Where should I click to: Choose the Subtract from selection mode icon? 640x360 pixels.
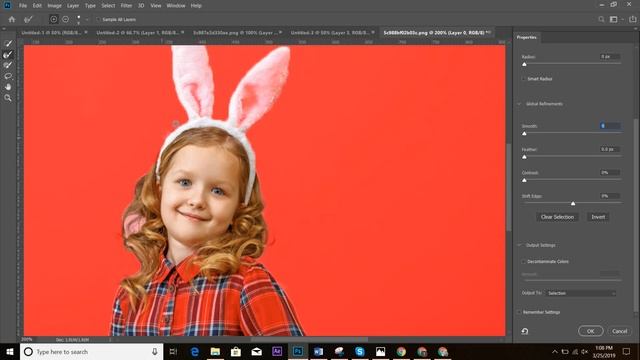65,19
